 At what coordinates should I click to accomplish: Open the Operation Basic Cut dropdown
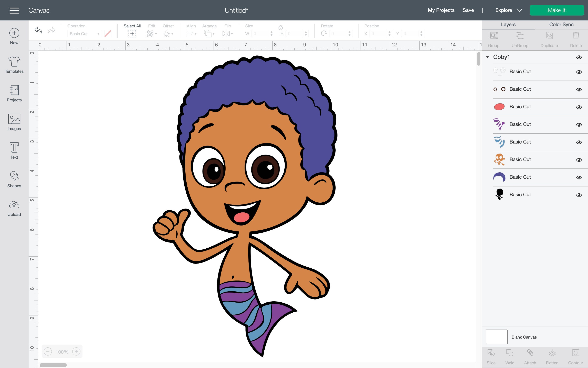[84, 34]
